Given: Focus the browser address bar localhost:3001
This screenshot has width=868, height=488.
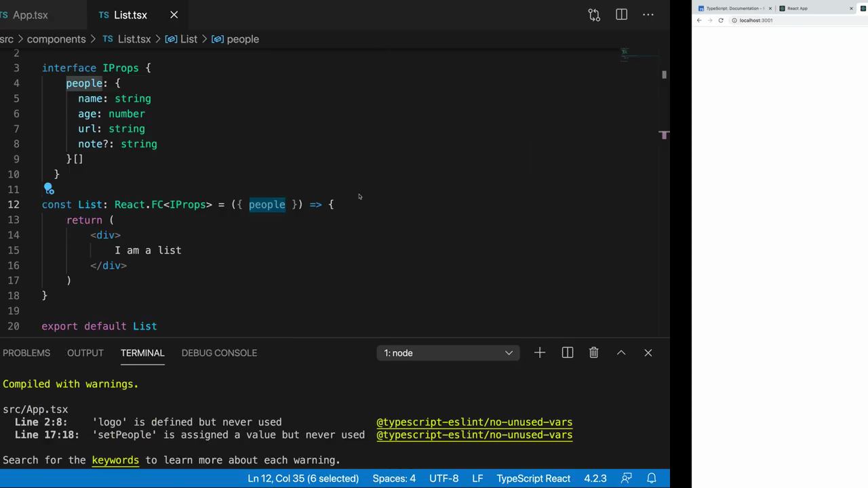Looking at the screenshot, I should tap(797, 20).
